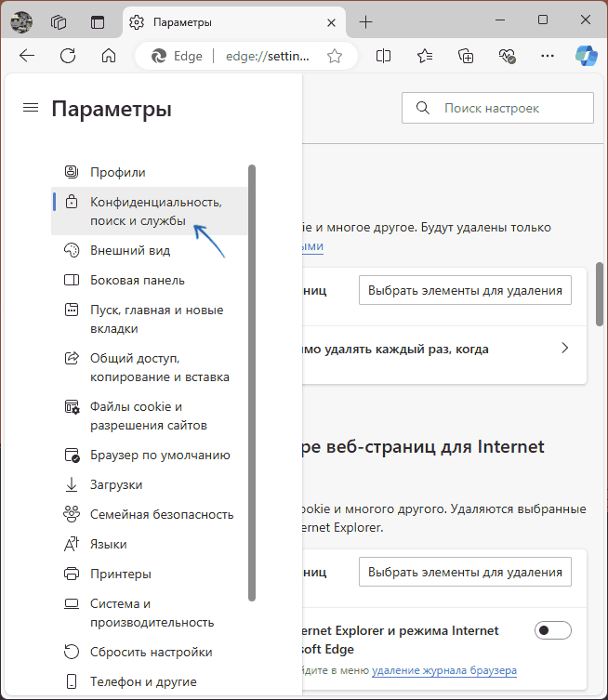The height and width of the screenshot is (700, 608).
Task: Open the Телефон и другие section
Action: pyautogui.click(x=149, y=681)
